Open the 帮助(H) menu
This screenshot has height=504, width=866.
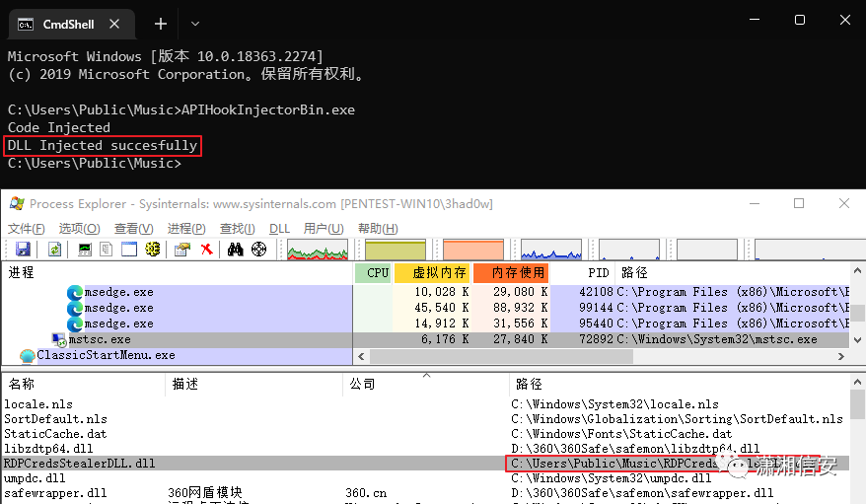(378, 229)
